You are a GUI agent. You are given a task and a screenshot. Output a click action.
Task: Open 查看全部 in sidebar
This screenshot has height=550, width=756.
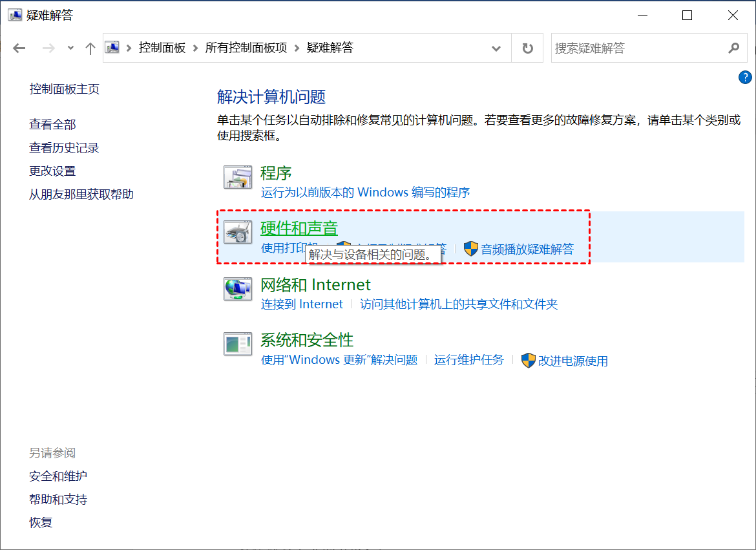pyautogui.click(x=52, y=125)
